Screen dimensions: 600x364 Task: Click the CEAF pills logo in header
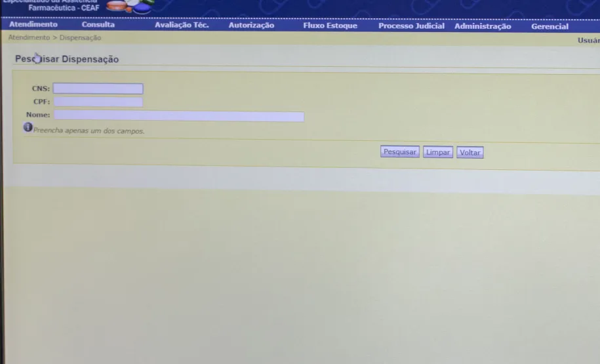130,6
